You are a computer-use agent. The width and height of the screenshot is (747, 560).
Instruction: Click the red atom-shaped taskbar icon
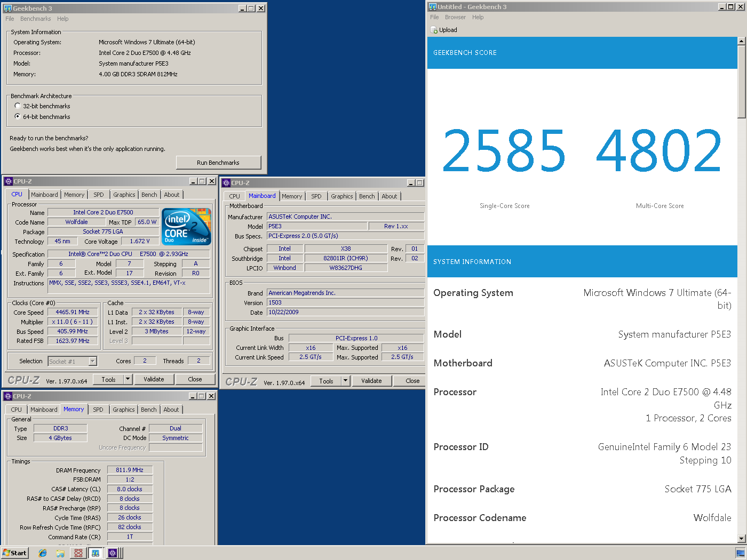[x=78, y=553]
